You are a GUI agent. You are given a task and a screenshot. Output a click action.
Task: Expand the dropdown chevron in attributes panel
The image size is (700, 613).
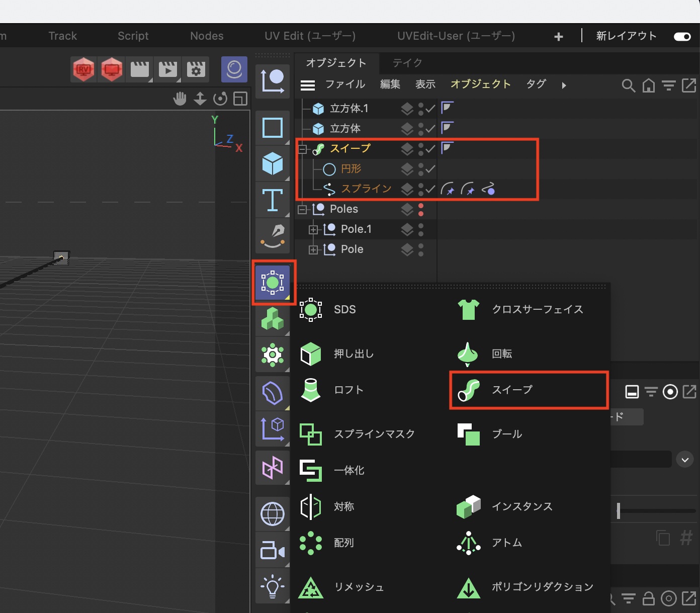coord(684,459)
